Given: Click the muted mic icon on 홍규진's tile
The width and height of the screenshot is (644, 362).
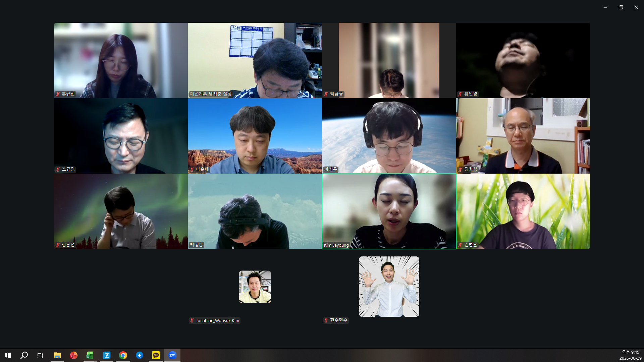Looking at the screenshot, I should pos(58,94).
